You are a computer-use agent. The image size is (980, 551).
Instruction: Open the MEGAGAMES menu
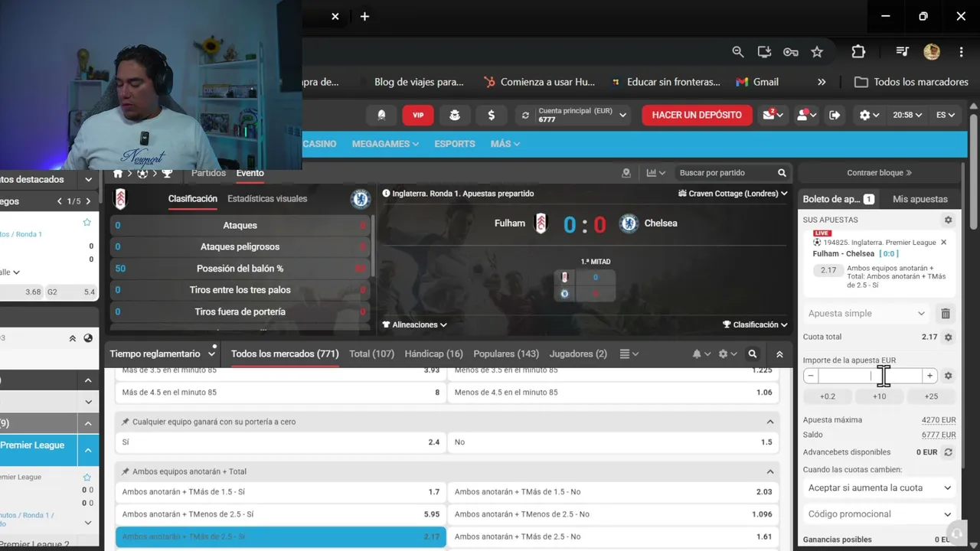tap(385, 144)
